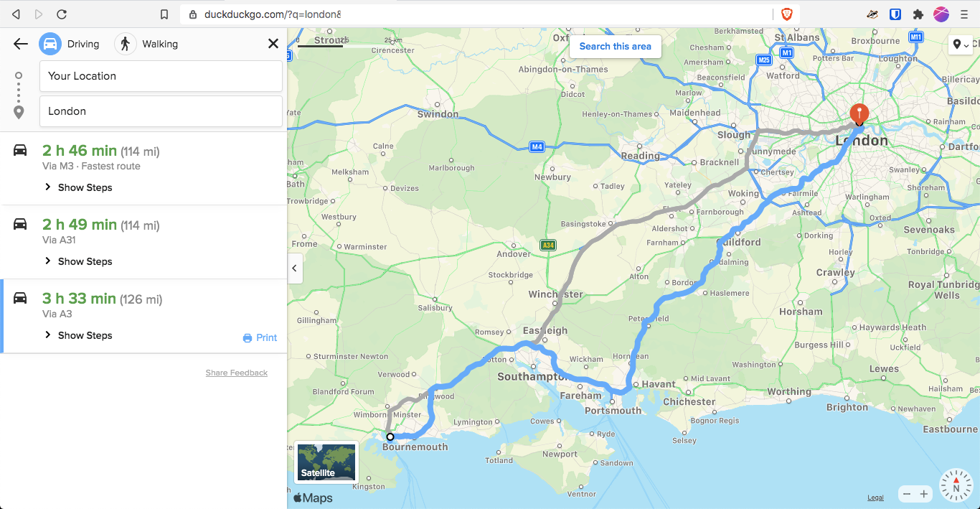Print the selected route directions
Viewport: 980px width, 509px height.
click(260, 337)
